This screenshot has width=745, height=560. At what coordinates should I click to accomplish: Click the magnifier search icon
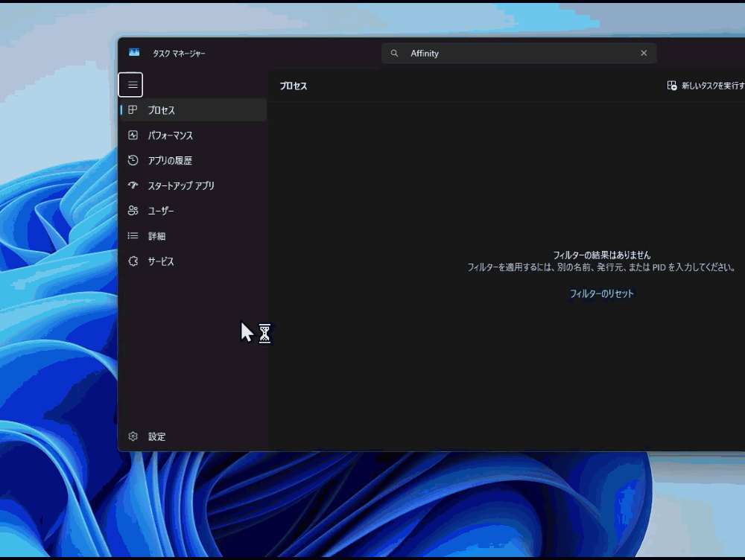[395, 54]
